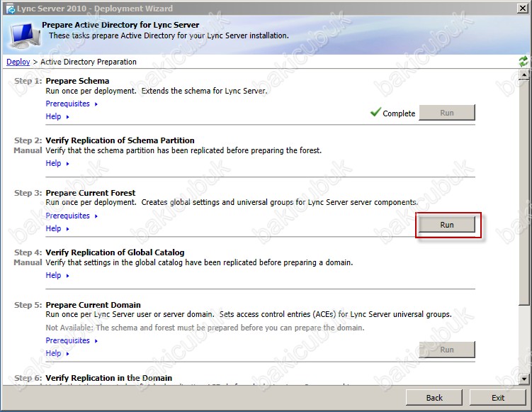
Task: Click the green refresh icon
Action: click(x=523, y=62)
